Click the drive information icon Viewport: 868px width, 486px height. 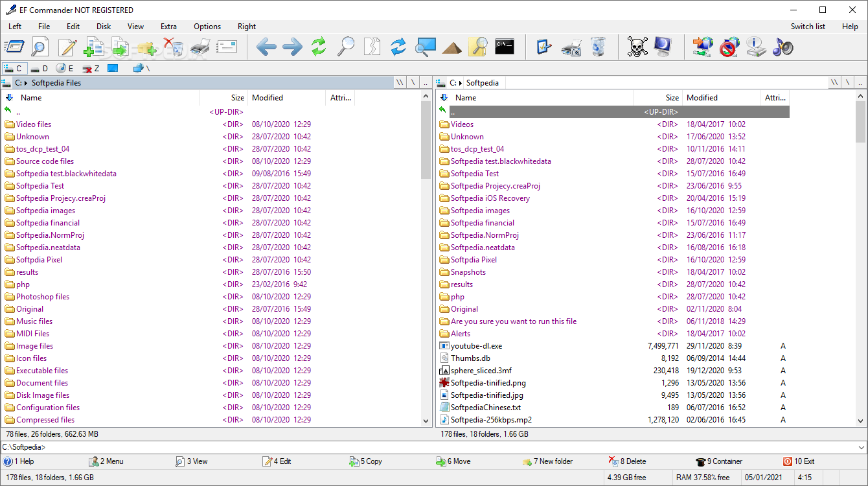756,47
